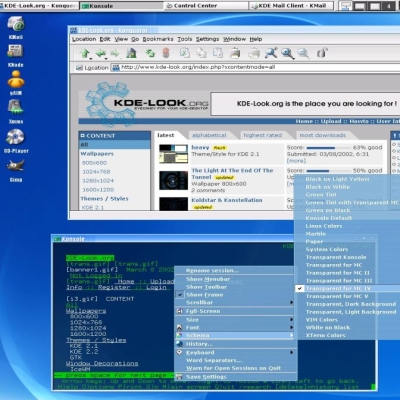Screen dimensions: 400x400
Task: Expand the Font submenu
Action: (x=235, y=327)
